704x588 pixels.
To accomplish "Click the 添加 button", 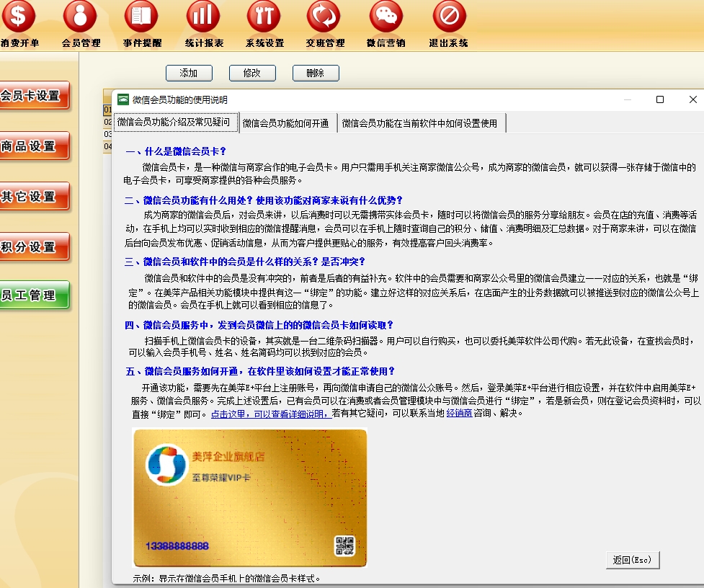I will (189, 73).
